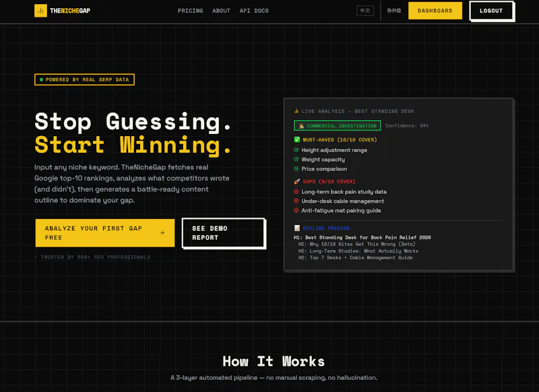Image resolution: width=539 pixels, height=392 pixels.
Task: Click the Height adjustment range item text
Action: (x=334, y=150)
